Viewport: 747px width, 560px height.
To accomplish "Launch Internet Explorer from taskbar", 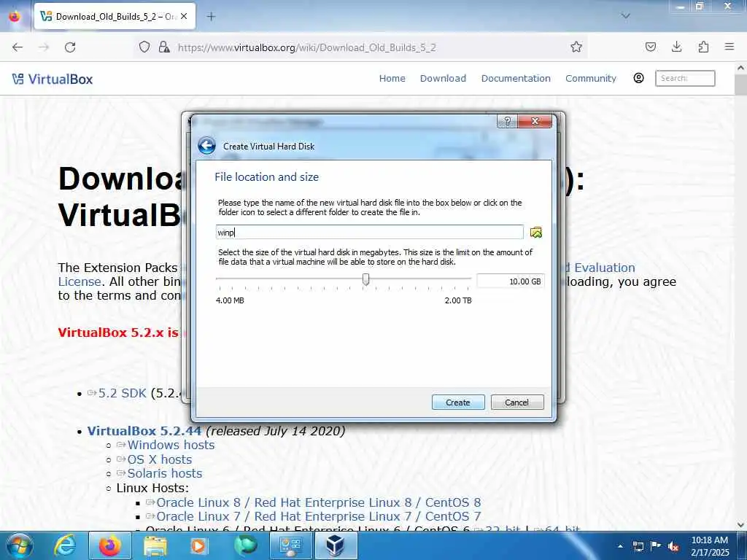I will 64,545.
